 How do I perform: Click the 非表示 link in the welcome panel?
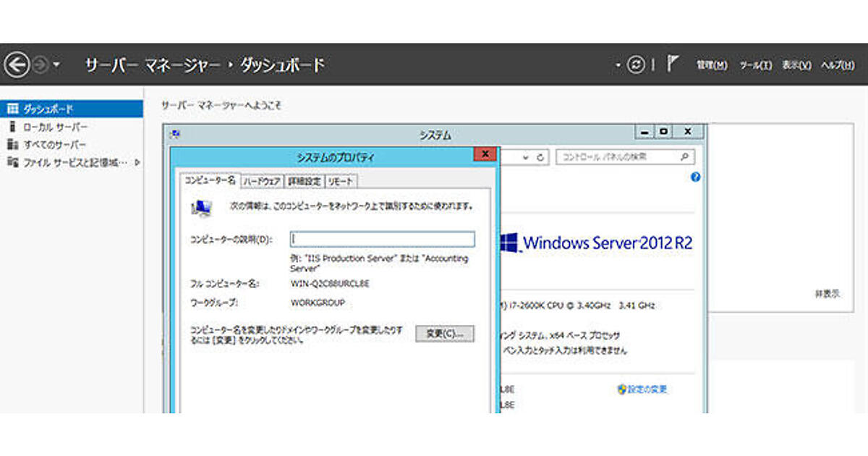[827, 295]
